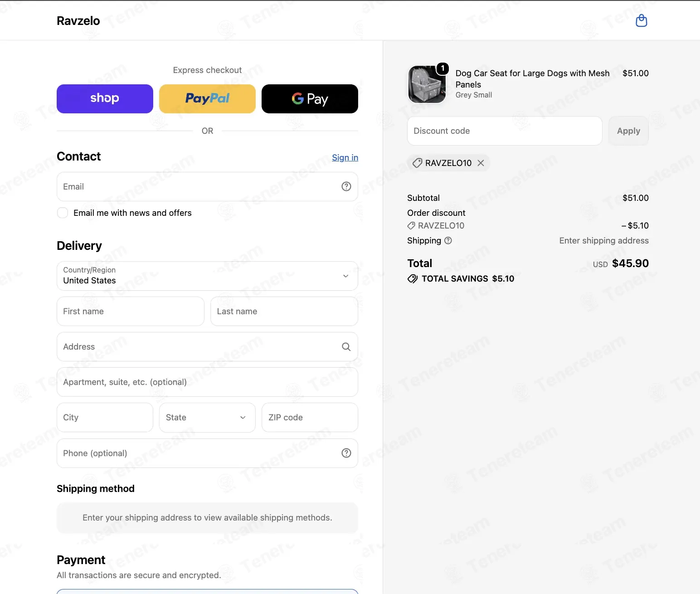Click the address search magnifier icon

[x=346, y=347]
